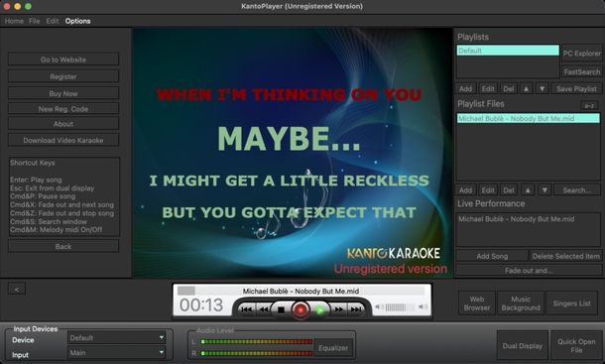Open FastSearch
This screenshot has width=605, height=364.
[x=582, y=71]
